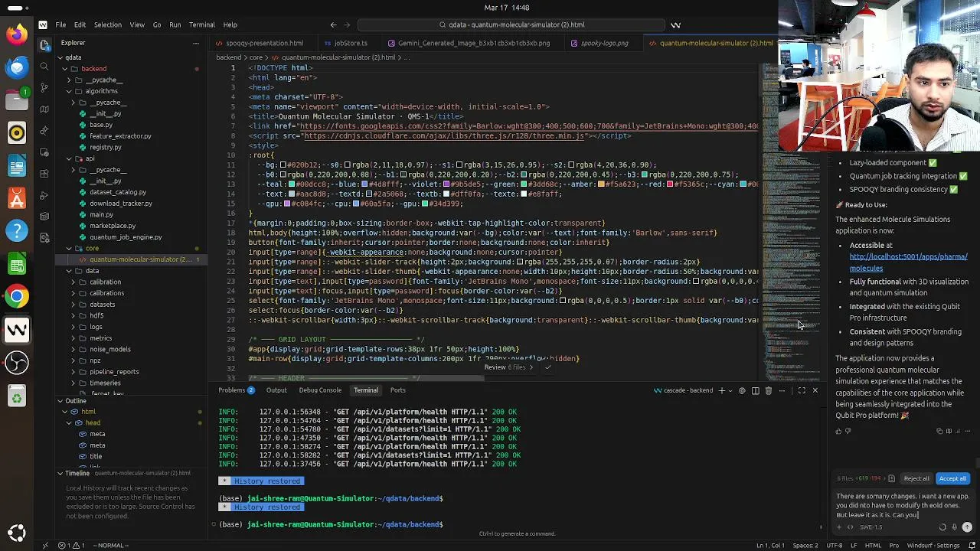Give thumbs up to Cascade response
The height and width of the screenshot is (551, 980).
coord(838,431)
